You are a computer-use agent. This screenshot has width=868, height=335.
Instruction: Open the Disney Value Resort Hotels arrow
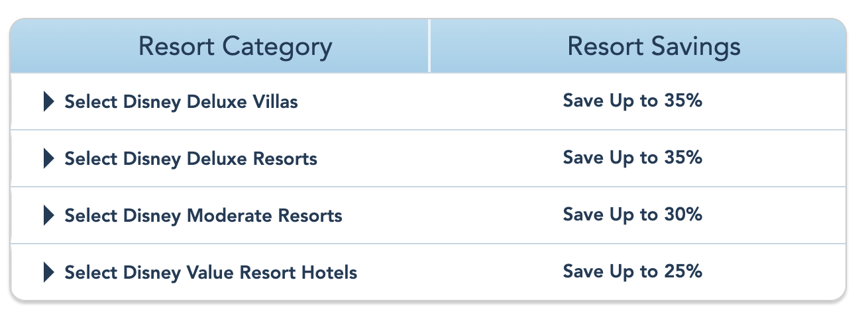pyautogui.click(x=48, y=272)
